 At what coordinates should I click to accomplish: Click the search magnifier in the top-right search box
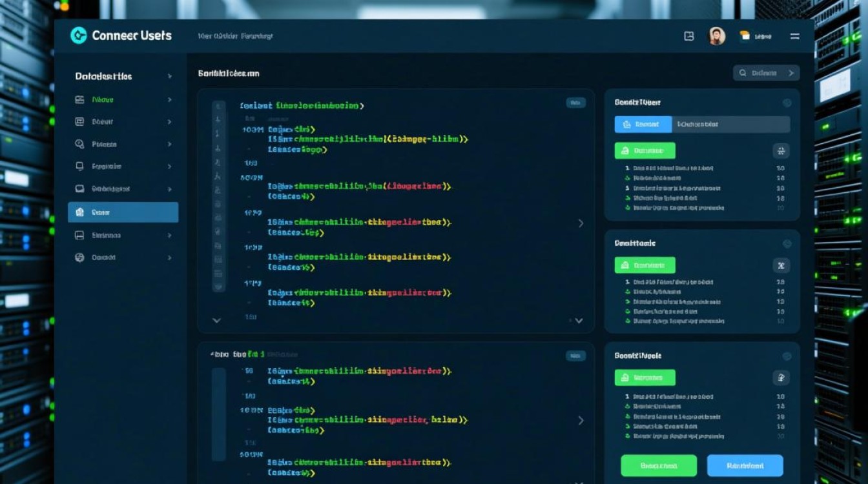[743, 73]
